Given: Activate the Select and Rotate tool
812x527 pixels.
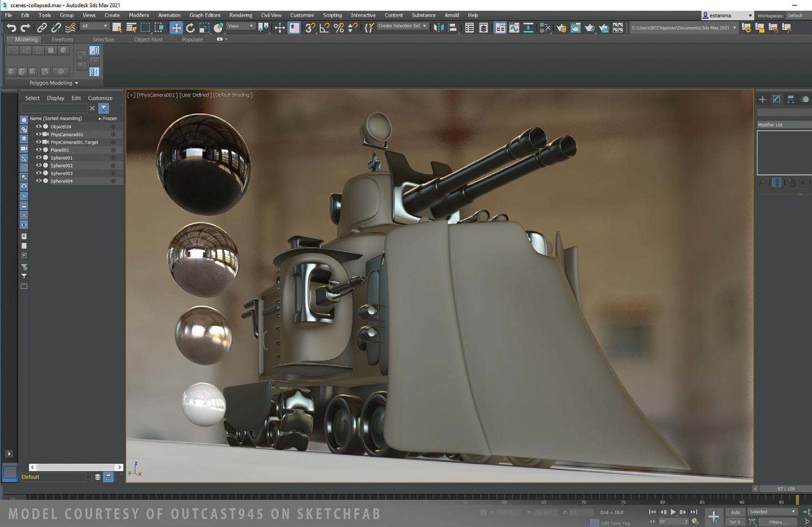Looking at the screenshot, I should [x=190, y=27].
